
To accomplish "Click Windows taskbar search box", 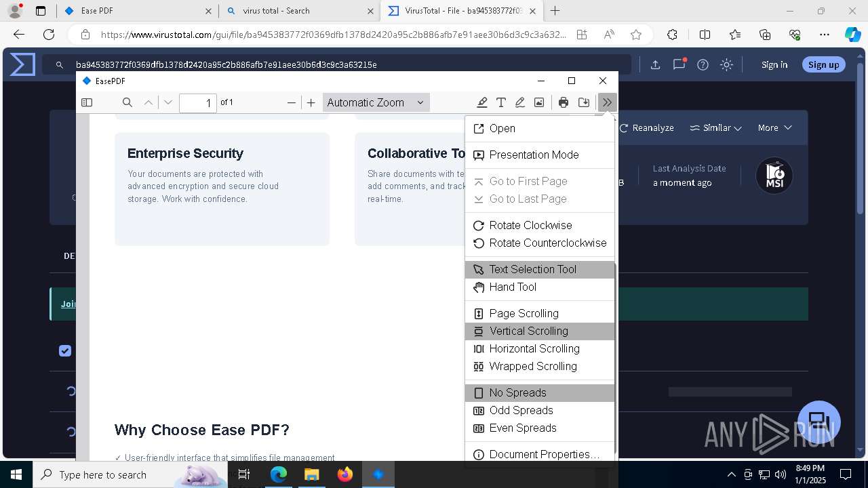I will click(x=130, y=474).
